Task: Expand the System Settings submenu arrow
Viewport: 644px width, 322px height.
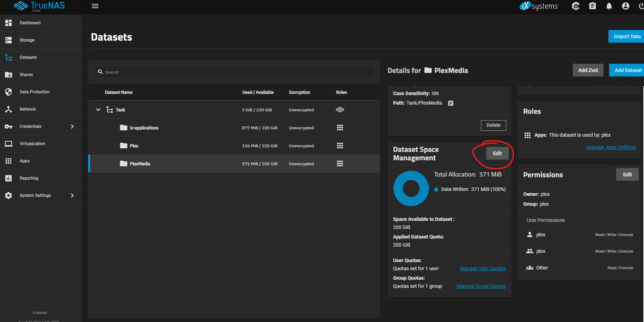Action: (x=72, y=196)
